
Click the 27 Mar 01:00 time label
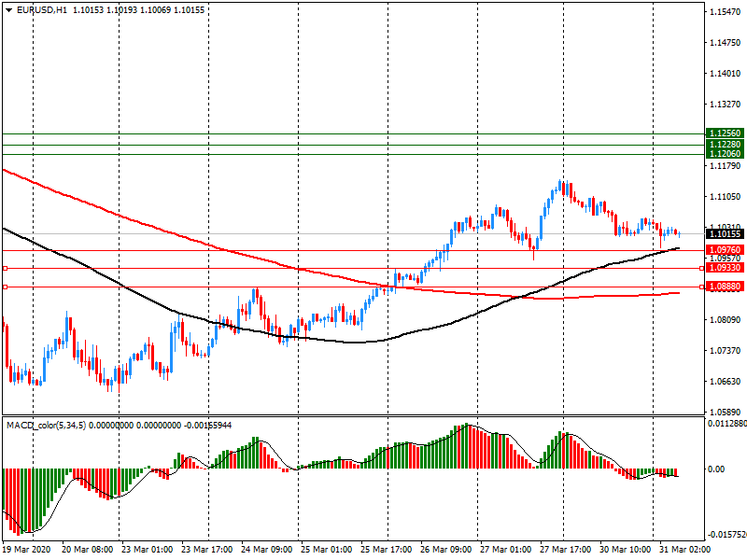pos(505,550)
